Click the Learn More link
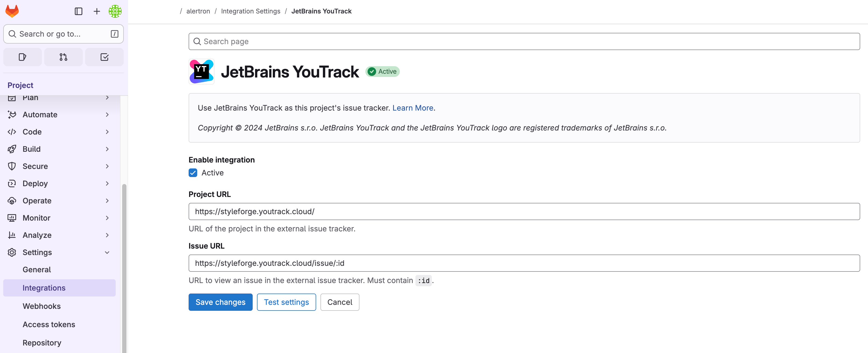The height and width of the screenshot is (353, 868). 412,107
